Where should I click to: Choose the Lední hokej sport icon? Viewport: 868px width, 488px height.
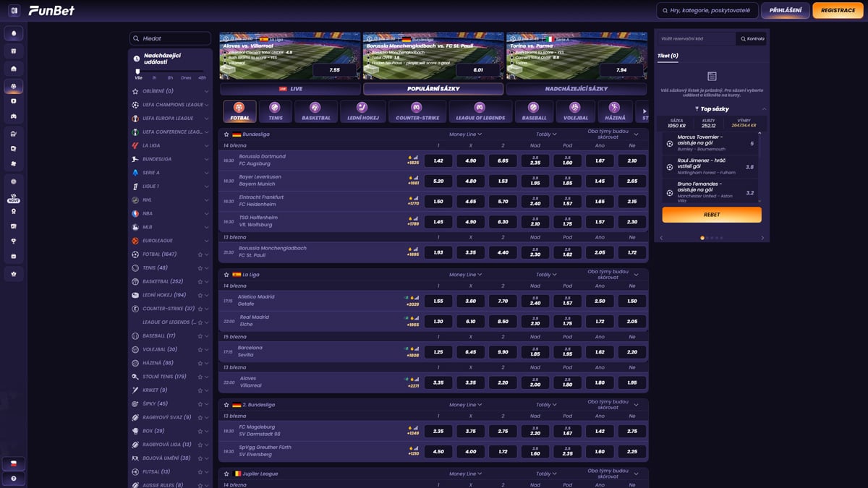(x=362, y=111)
